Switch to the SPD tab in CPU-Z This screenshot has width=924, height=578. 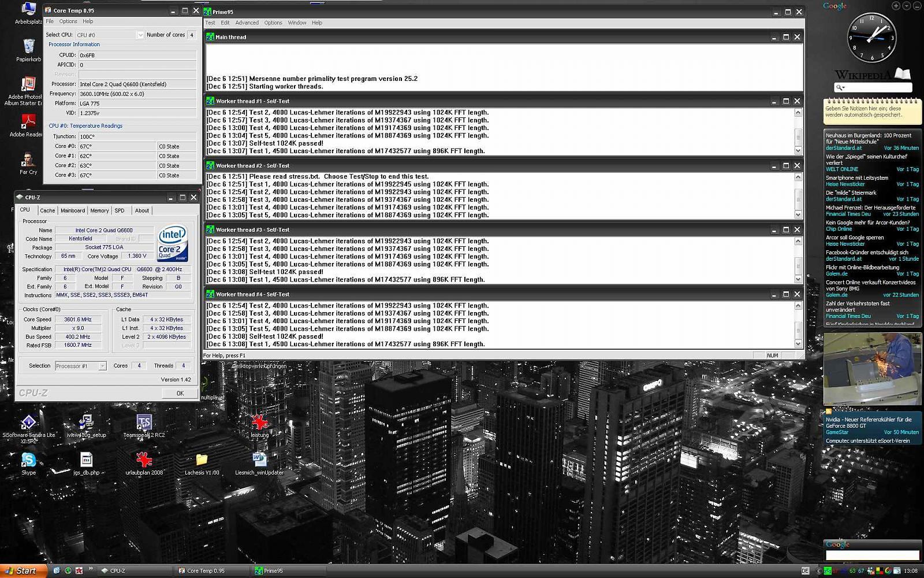[120, 210]
